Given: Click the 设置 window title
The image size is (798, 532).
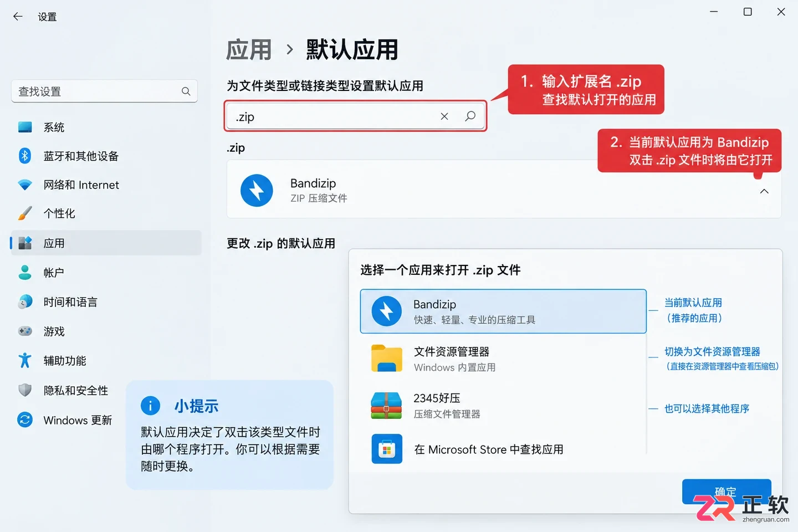Looking at the screenshot, I should (x=47, y=17).
